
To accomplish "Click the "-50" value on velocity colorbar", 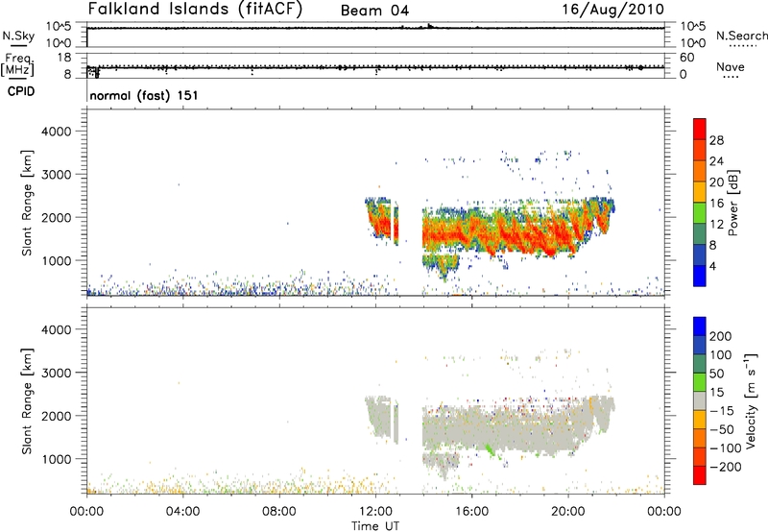I will (x=721, y=429).
